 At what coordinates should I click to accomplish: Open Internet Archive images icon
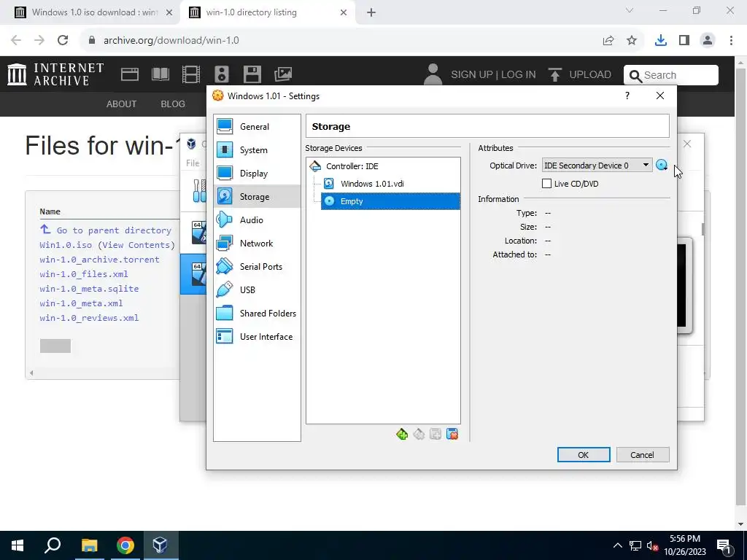[x=283, y=74]
